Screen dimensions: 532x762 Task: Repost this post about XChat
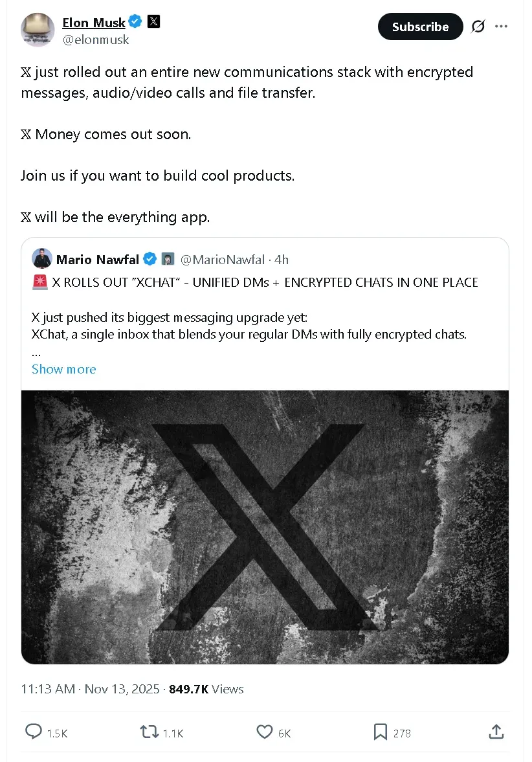pyautogui.click(x=149, y=732)
